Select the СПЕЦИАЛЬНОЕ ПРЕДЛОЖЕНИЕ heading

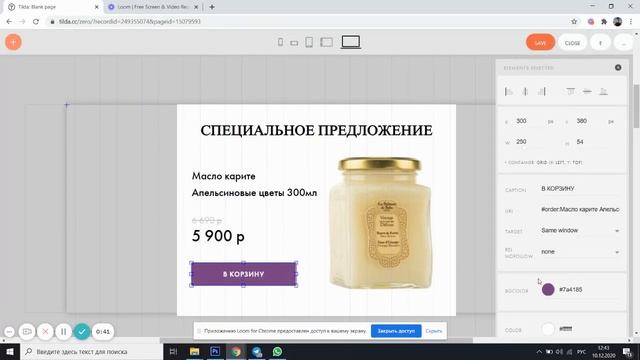pyautogui.click(x=316, y=131)
